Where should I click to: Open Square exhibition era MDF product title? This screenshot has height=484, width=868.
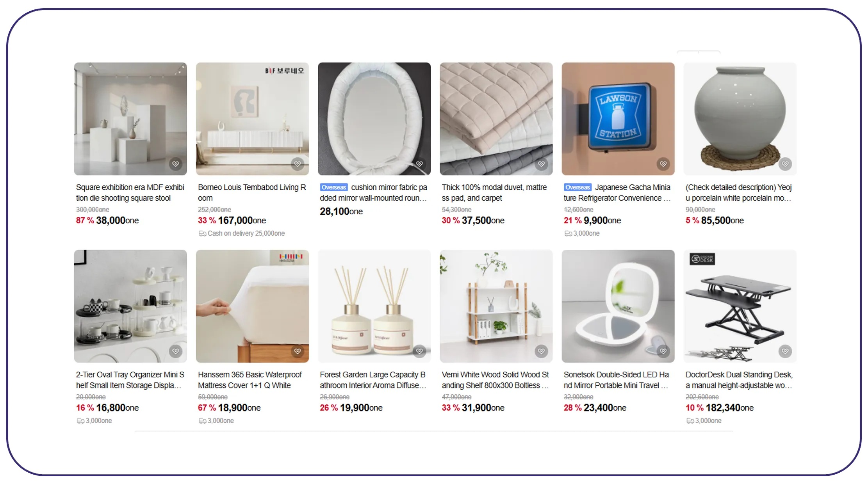pyautogui.click(x=130, y=193)
